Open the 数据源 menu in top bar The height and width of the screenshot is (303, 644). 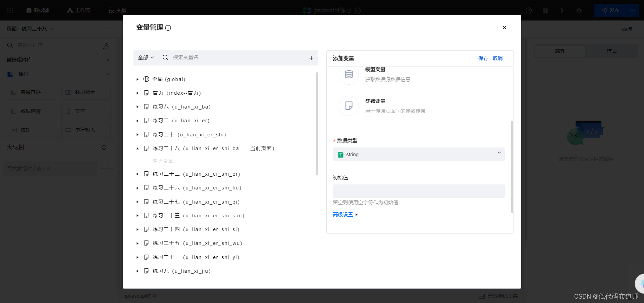tap(38, 10)
